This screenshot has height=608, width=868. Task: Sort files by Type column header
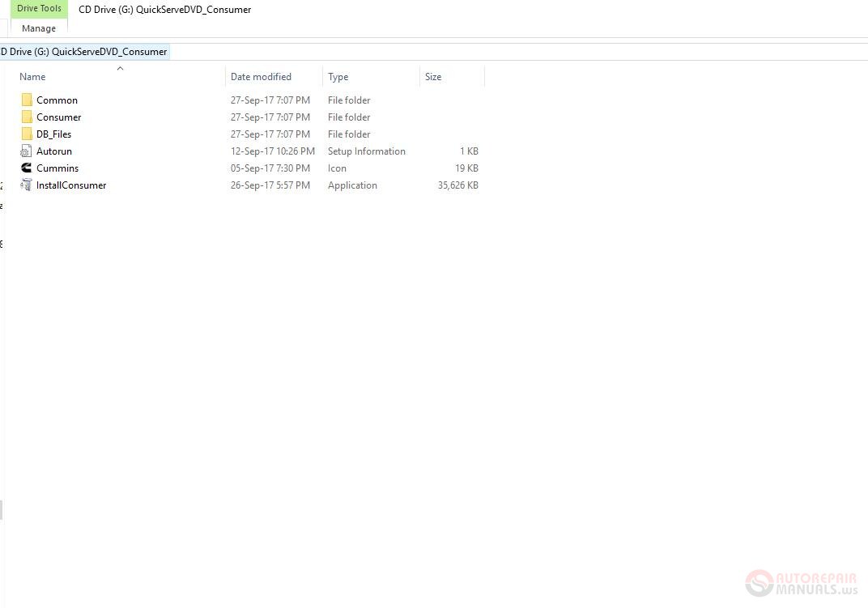338,77
